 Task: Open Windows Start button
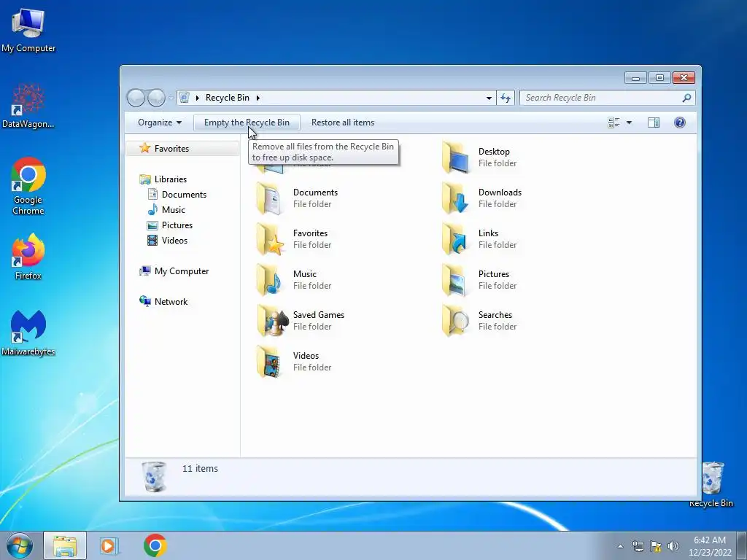pos(20,545)
